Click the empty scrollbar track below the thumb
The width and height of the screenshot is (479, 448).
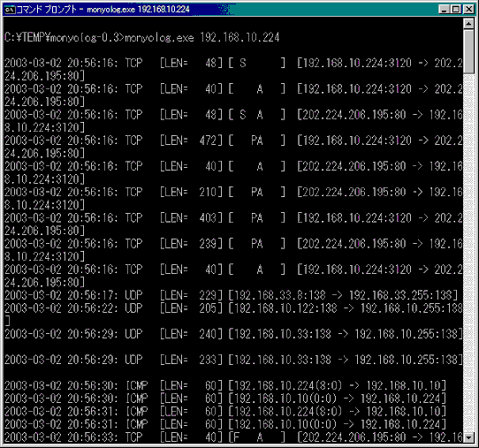tap(468, 254)
